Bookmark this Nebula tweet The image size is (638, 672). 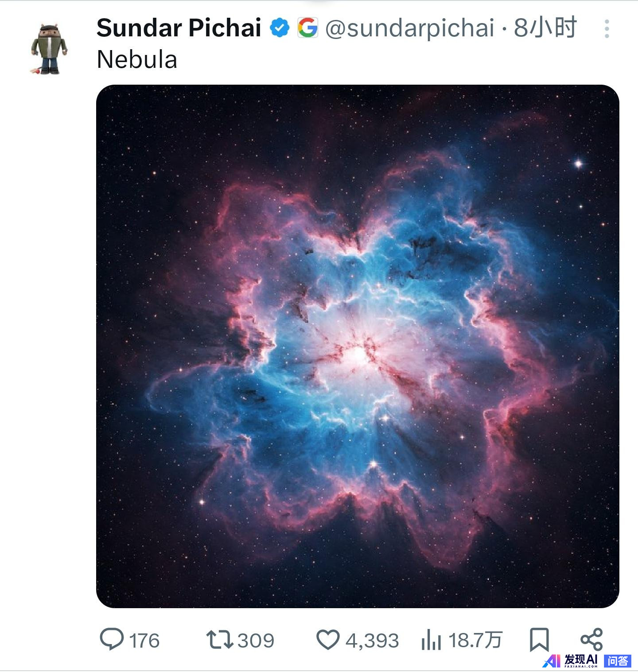(539, 640)
